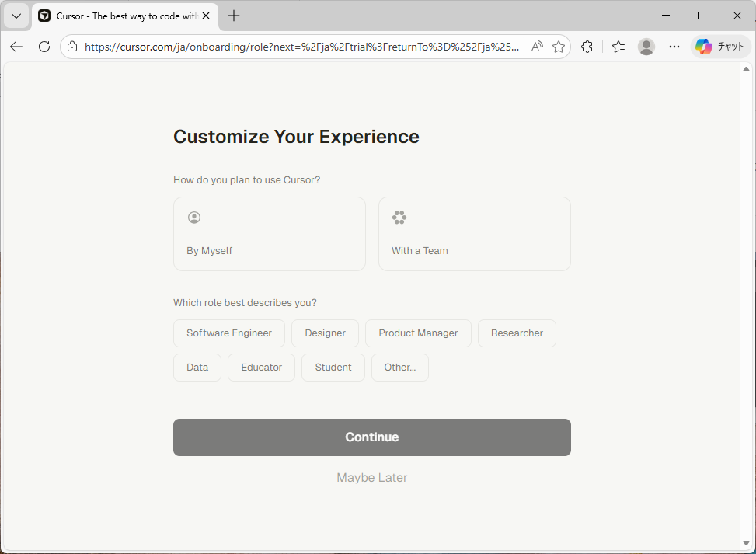This screenshot has width=756, height=554.
Task: Click the Maybe Later link
Action: tap(371, 478)
